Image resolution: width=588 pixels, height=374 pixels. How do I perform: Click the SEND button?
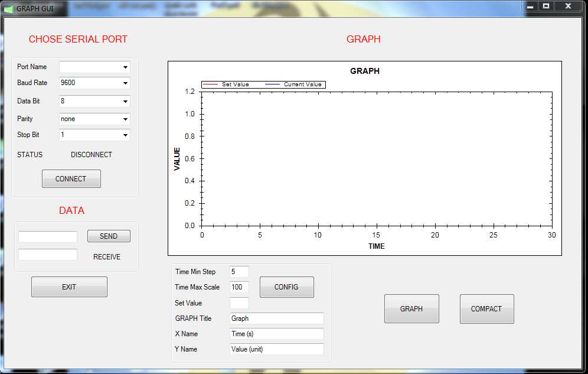[x=109, y=236]
